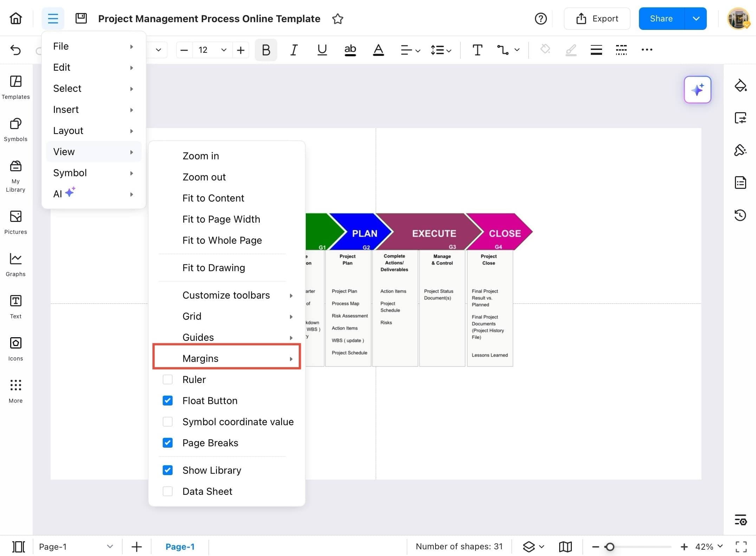Switch to the Page-1 tab
This screenshot has height=556, width=756.
click(180, 547)
